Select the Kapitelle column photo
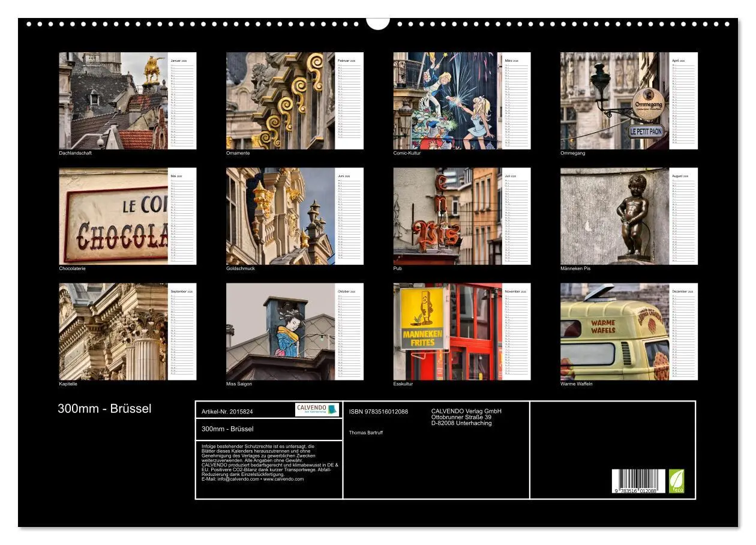The width and height of the screenshot is (756, 545). [113, 331]
